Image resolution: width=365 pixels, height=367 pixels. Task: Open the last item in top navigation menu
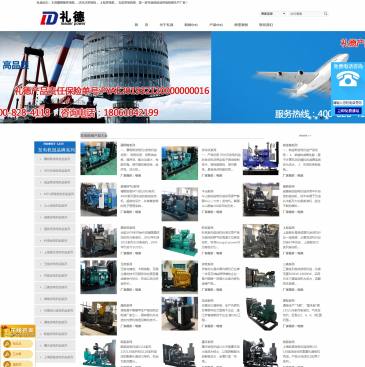pyautogui.click(x=266, y=25)
